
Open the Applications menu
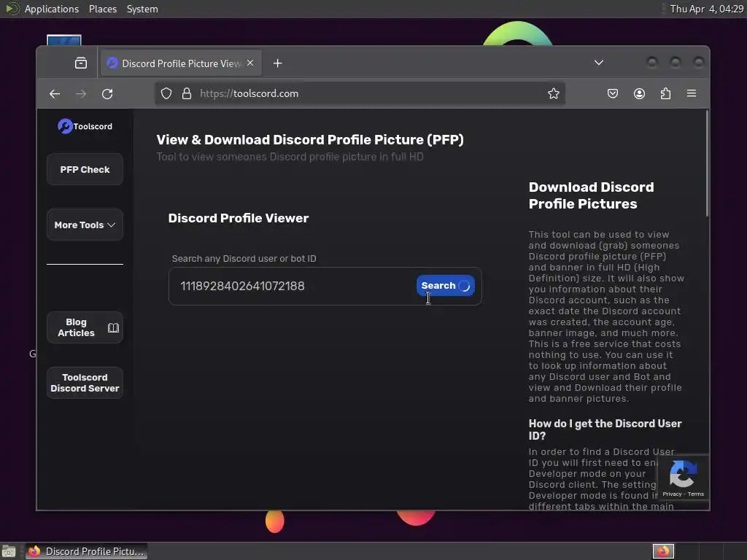[x=52, y=9]
